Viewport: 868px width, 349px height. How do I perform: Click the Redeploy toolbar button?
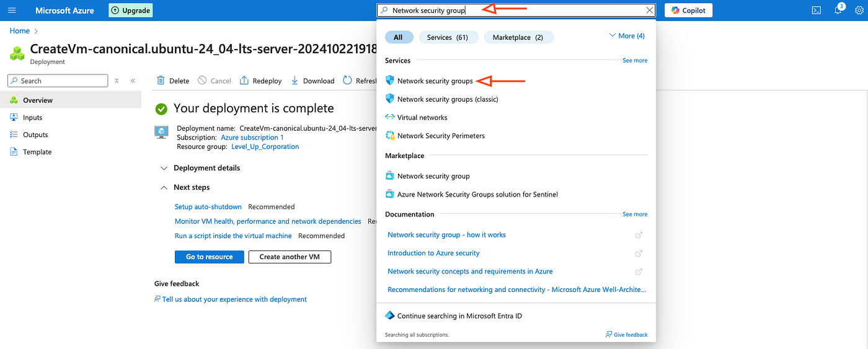point(260,81)
